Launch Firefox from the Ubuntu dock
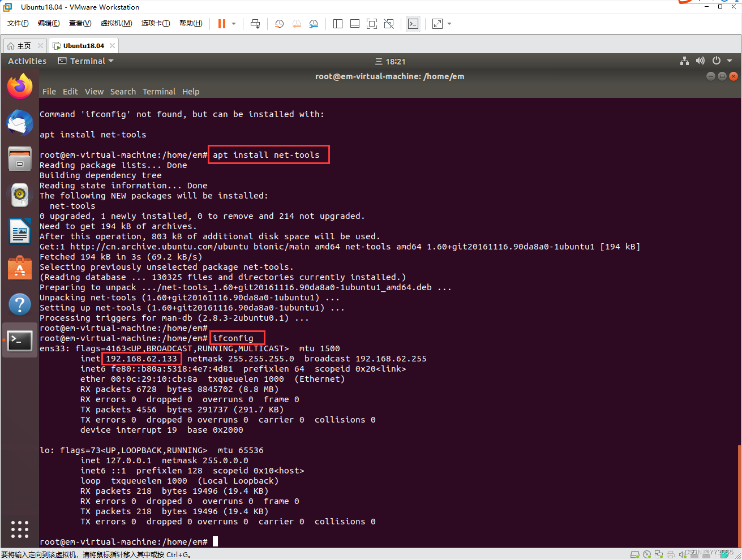Screen dimensions: 742x560 (x=20, y=86)
